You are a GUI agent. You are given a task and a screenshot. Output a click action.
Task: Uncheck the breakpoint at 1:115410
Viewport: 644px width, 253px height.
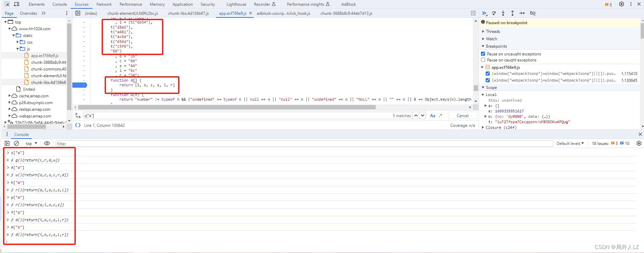488,73
